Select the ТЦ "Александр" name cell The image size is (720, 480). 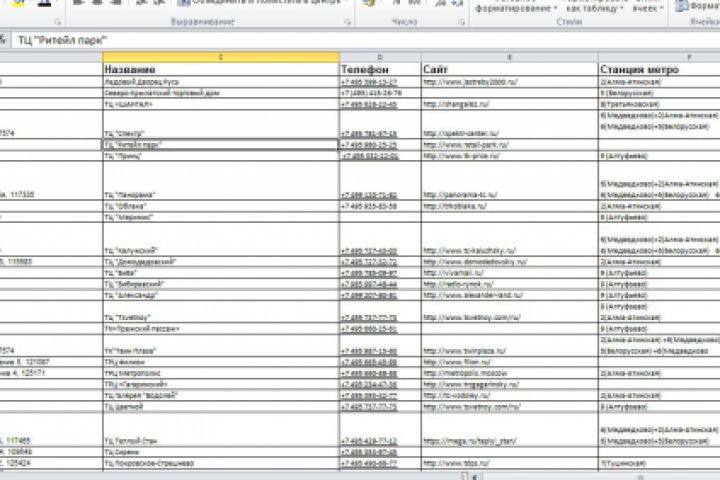[221, 295]
